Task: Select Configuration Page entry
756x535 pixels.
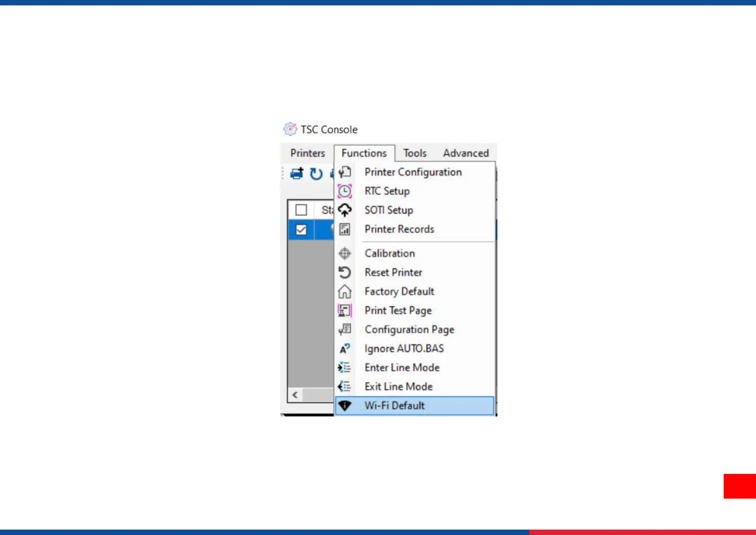Action: tap(415, 330)
